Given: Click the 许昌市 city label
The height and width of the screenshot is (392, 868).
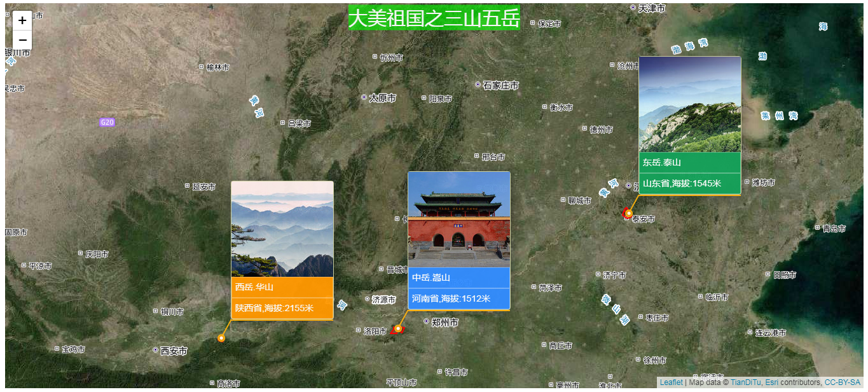Looking at the screenshot, I should 456,372.
